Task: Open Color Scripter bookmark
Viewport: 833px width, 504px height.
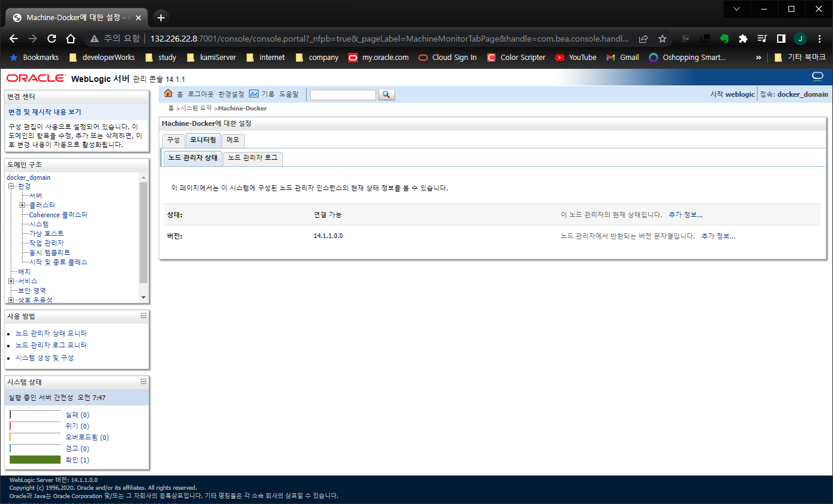Action: [516, 58]
